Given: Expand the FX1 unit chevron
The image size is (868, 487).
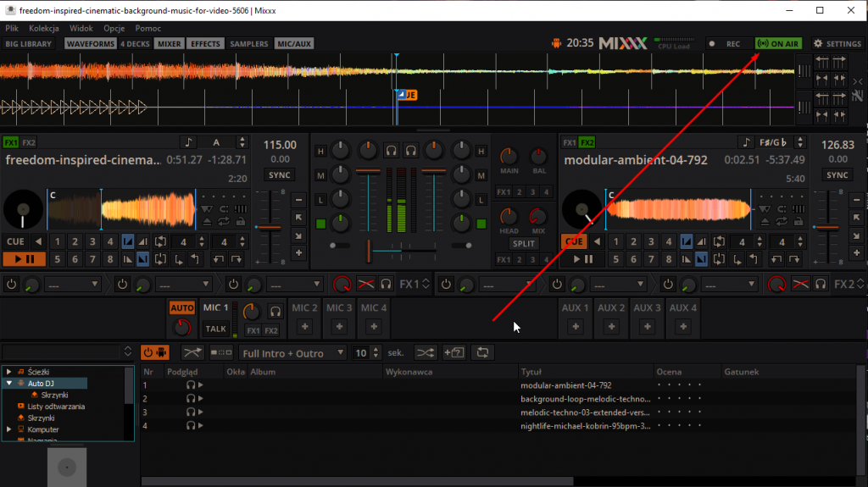Looking at the screenshot, I should (426, 284).
